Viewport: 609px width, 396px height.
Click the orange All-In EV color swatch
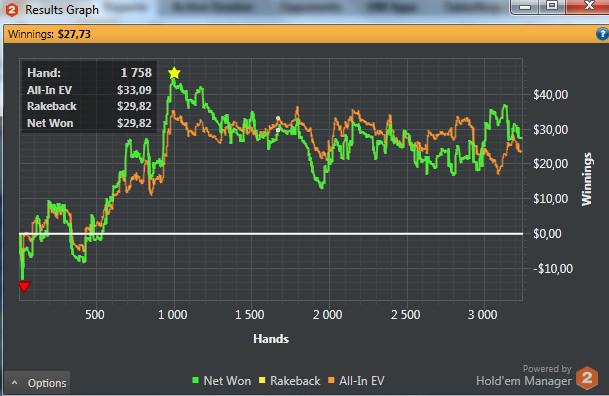tap(331, 380)
